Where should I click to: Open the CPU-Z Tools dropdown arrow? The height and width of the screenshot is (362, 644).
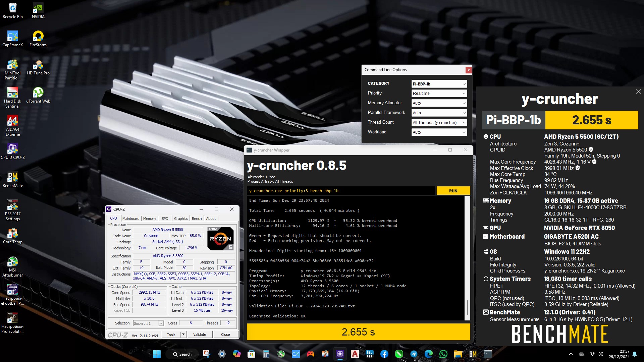tap(183, 335)
